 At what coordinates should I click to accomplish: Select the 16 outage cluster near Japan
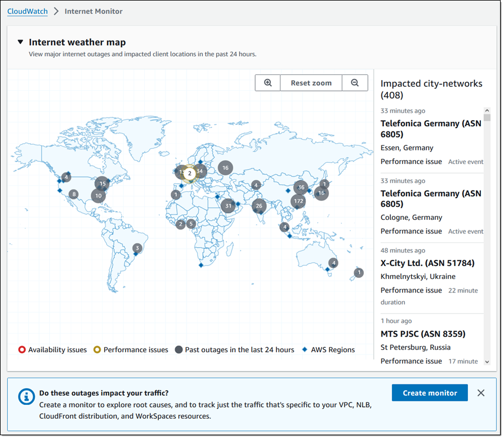point(323,194)
